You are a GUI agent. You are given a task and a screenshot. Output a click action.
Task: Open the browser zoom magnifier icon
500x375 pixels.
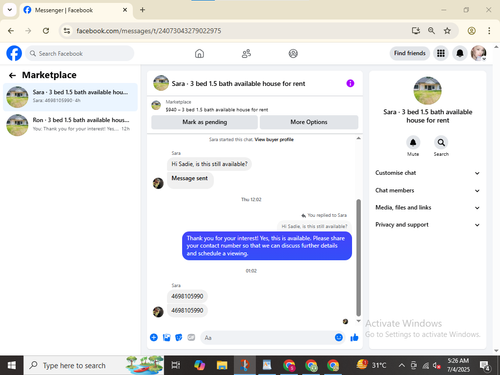click(x=431, y=31)
